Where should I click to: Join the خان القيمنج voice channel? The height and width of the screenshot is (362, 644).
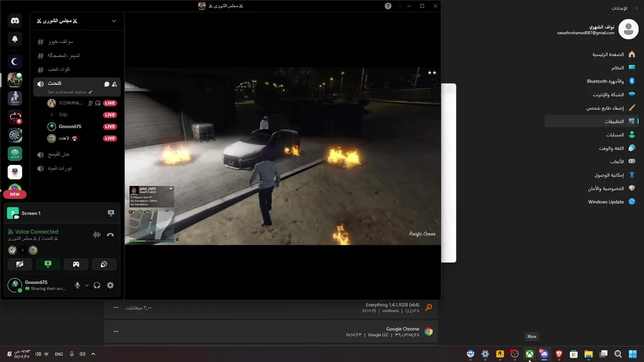77,154
